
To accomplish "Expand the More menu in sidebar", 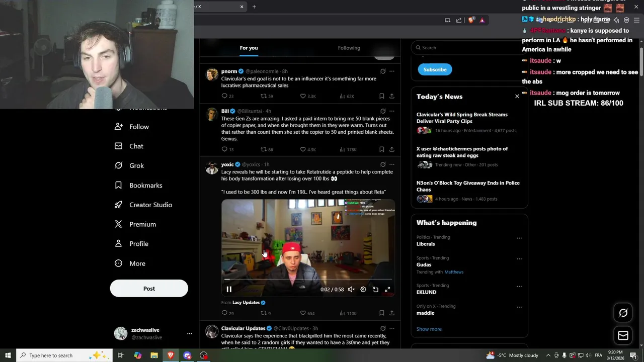I will tap(130, 263).
